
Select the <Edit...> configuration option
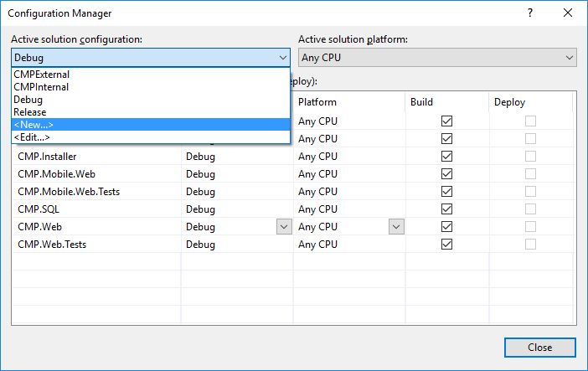pos(151,137)
